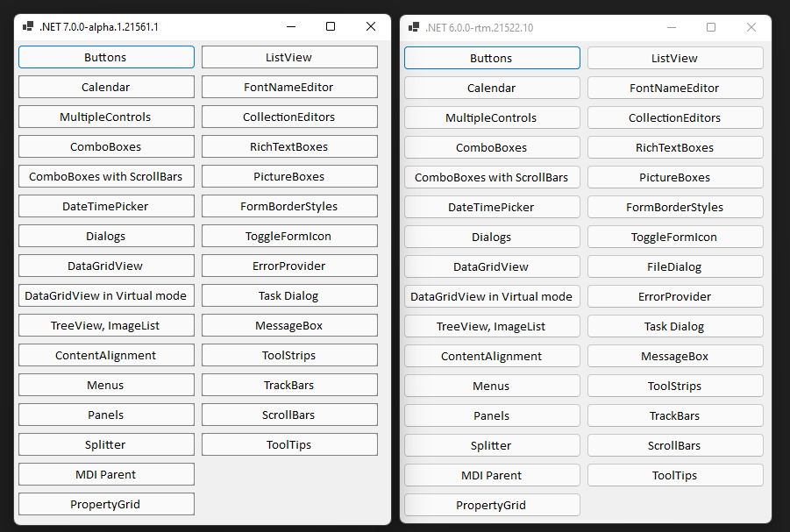790x532 pixels.
Task: Click CollectionEditors in .NET 7.0.0 window
Action: 289,117
